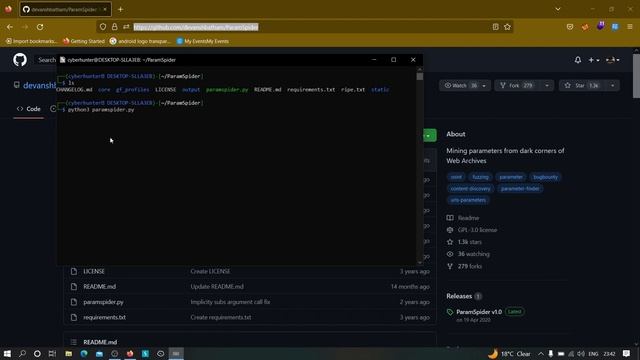
Task: Open the 1.3k stars link
Action: point(464,242)
